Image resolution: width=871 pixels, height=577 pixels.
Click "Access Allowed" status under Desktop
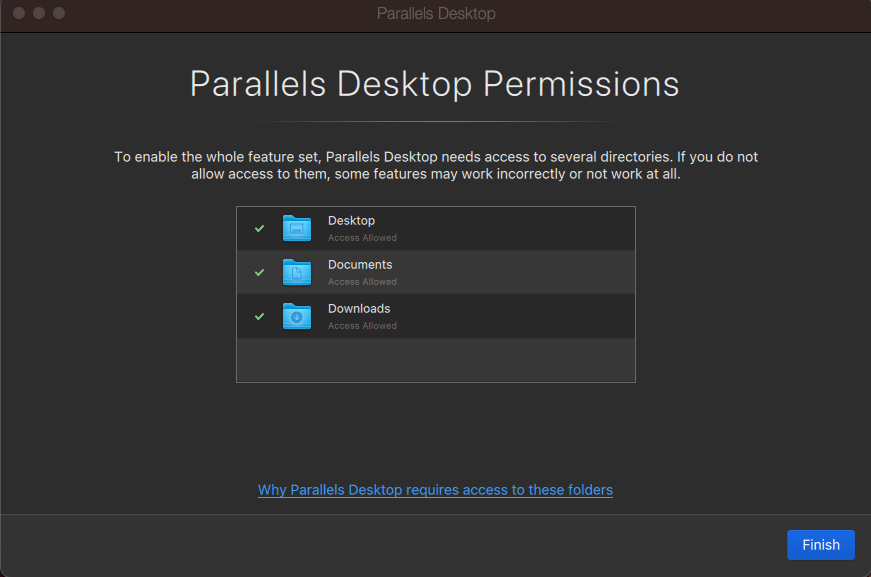[362, 238]
